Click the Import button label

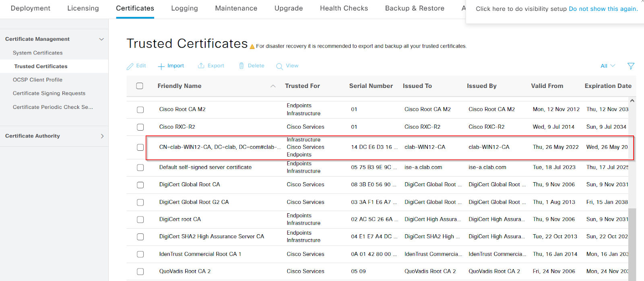click(175, 66)
